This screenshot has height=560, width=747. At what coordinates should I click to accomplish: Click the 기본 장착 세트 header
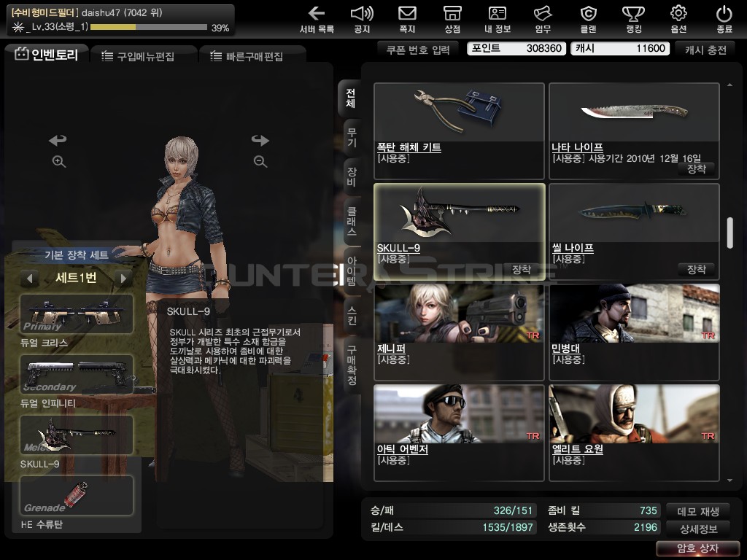coord(76,254)
